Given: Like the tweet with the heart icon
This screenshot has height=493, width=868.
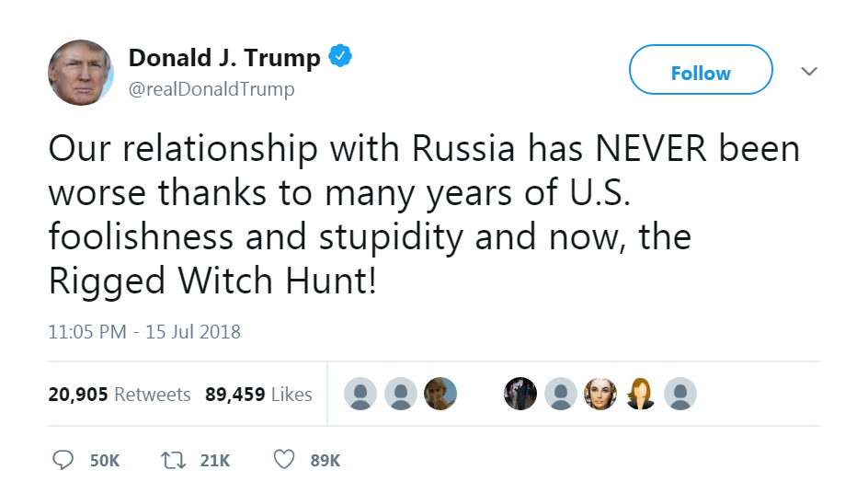Looking at the screenshot, I should click(x=285, y=459).
